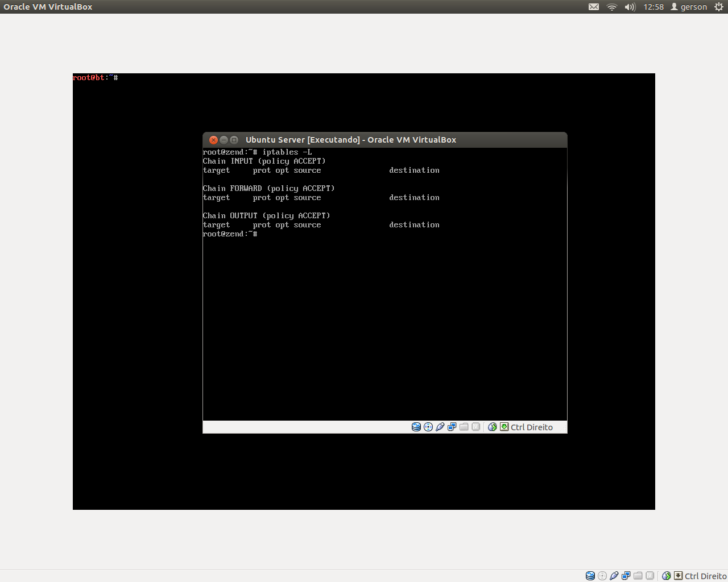Image resolution: width=728 pixels, height=582 pixels.
Task: Click keyboard capture icon in outer VirtualBox status bar
Action: [678, 576]
